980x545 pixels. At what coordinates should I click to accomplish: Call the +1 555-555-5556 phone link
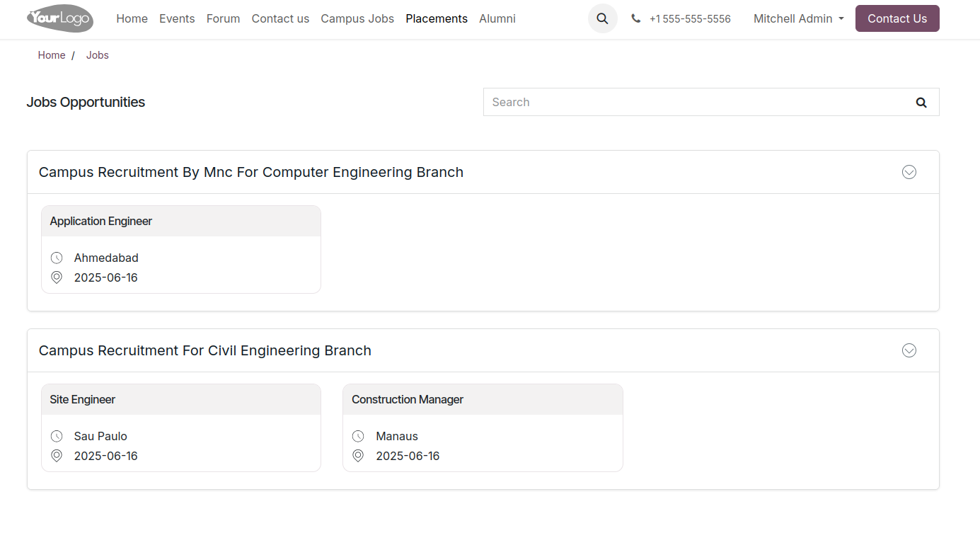[690, 19]
